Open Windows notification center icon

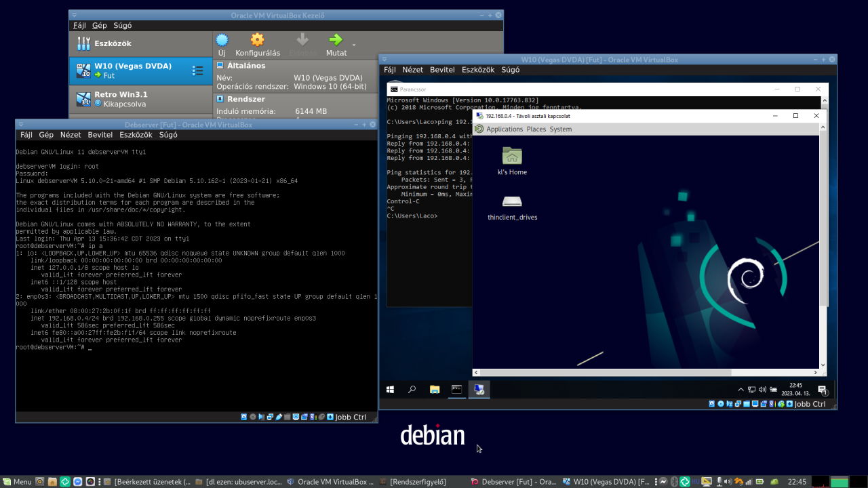(823, 390)
